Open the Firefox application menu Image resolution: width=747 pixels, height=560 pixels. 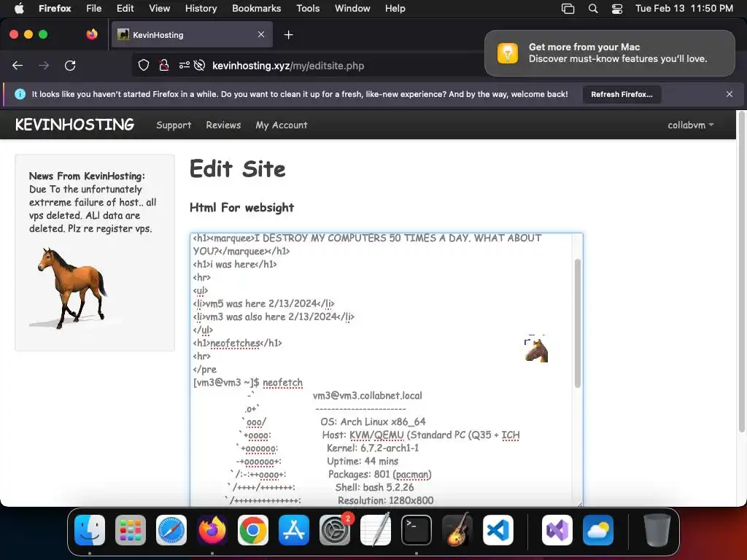tap(55, 9)
